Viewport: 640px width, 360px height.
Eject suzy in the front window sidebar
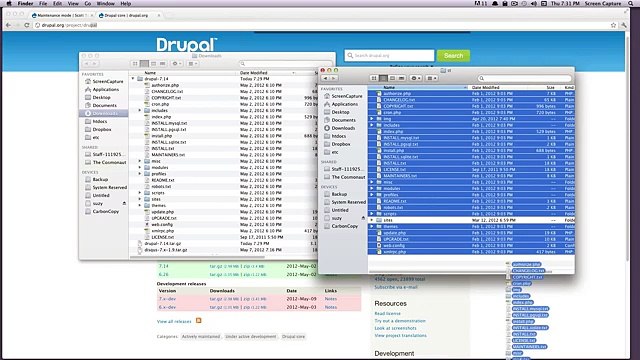[x=363, y=218]
